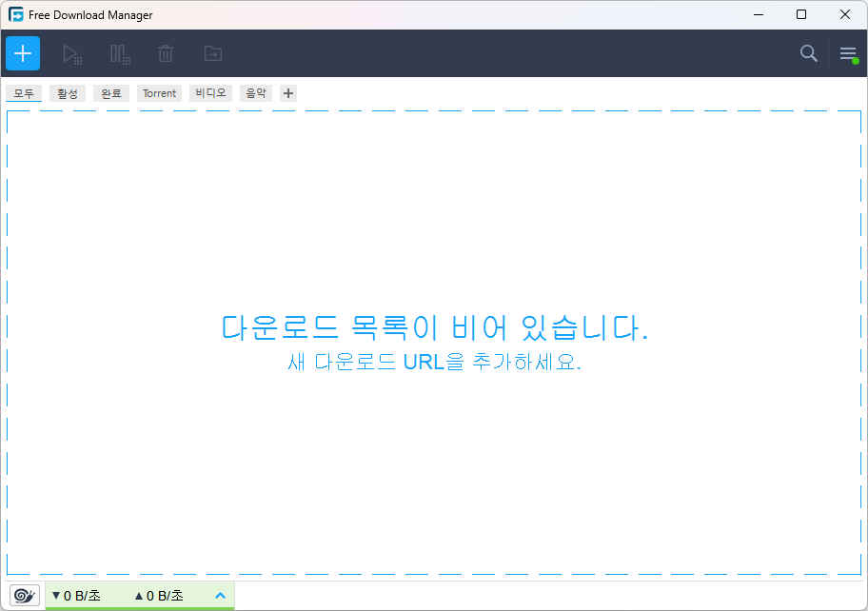Start all downloads with the play icon
The width and height of the screenshot is (868, 611).
[x=72, y=54]
